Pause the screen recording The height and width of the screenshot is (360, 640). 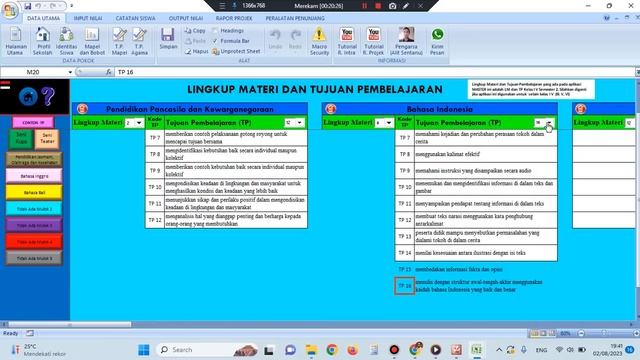click(364, 6)
